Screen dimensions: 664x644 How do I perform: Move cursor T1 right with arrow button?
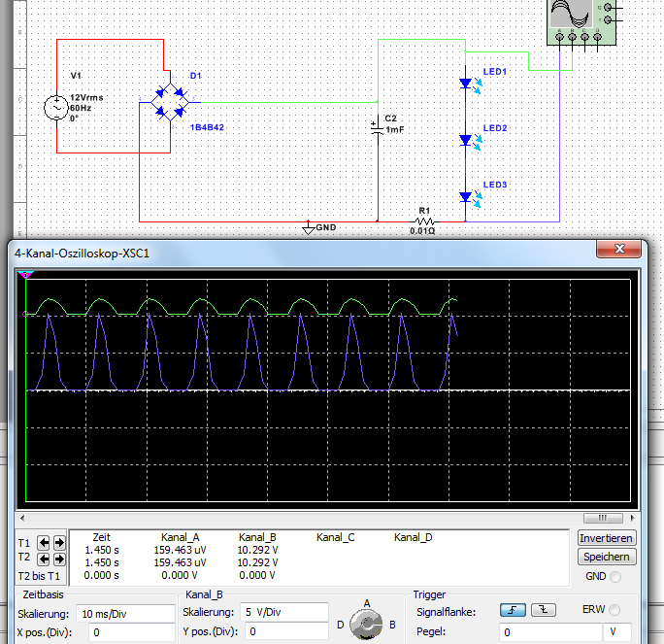(x=60, y=542)
